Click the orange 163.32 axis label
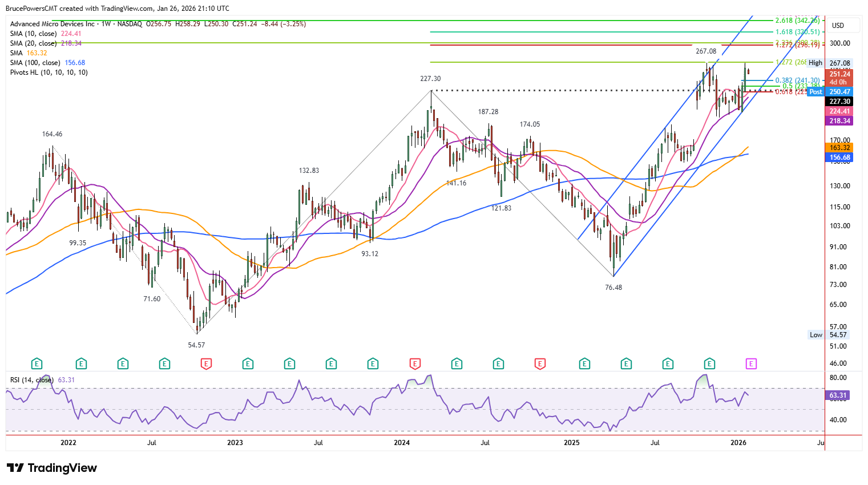Screen dimensions: 868x485 [x=839, y=148]
